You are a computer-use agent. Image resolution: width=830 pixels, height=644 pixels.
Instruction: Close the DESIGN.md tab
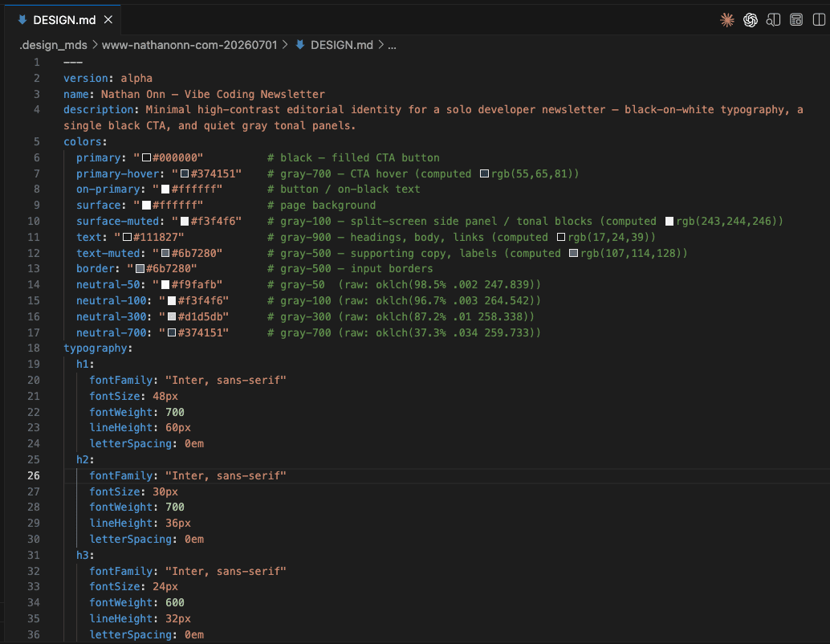click(x=108, y=19)
